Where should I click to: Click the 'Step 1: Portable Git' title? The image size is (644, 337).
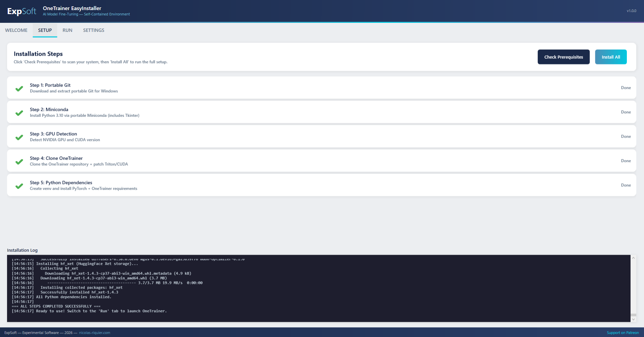tap(50, 85)
